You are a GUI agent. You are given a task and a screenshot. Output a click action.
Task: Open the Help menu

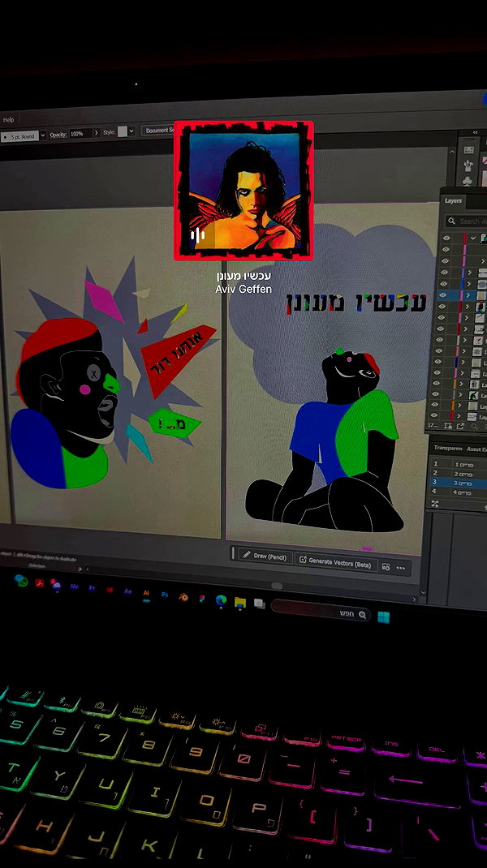(8, 119)
